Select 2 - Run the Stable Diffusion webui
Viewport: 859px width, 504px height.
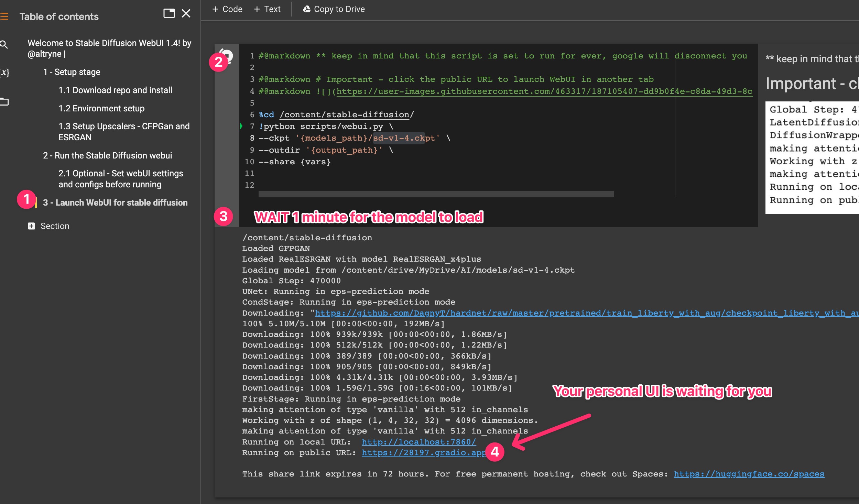click(x=107, y=155)
